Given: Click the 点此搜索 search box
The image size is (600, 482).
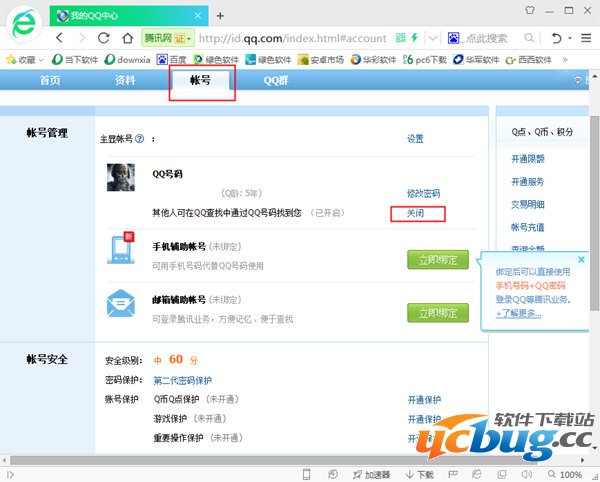Looking at the screenshot, I should 486,38.
